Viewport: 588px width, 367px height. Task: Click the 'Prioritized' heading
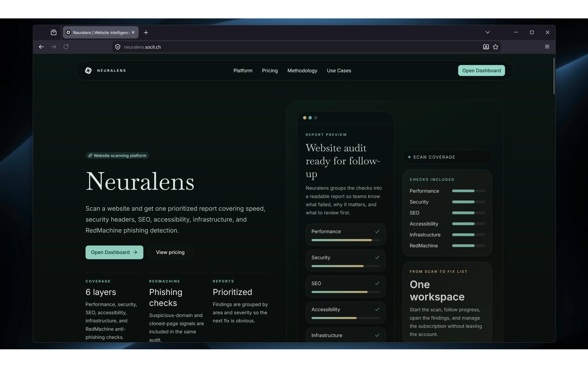(232, 292)
